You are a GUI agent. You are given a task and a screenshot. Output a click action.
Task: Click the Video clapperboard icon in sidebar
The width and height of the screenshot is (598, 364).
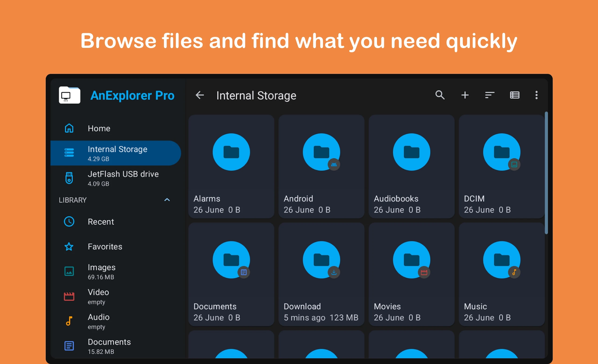(69, 296)
